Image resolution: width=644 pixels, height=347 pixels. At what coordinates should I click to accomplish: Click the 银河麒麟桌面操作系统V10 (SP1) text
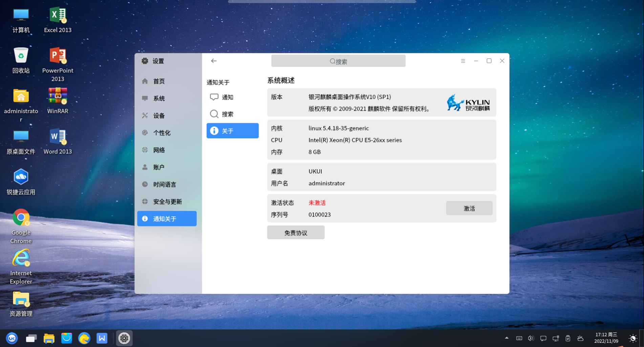tap(350, 97)
